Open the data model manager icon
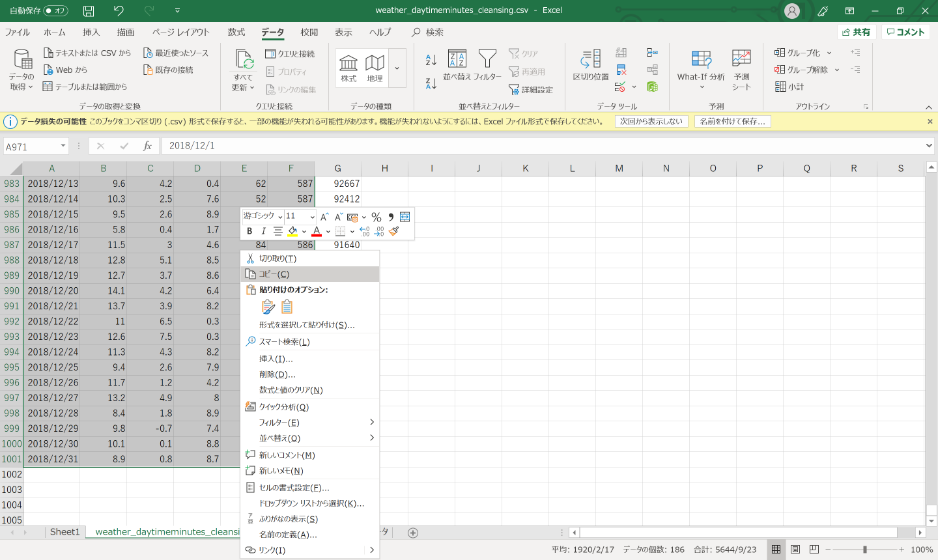This screenshot has width=938, height=560. coord(652,87)
